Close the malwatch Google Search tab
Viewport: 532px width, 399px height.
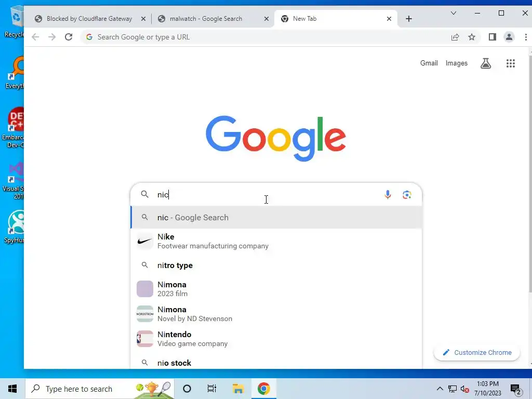(267, 19)
